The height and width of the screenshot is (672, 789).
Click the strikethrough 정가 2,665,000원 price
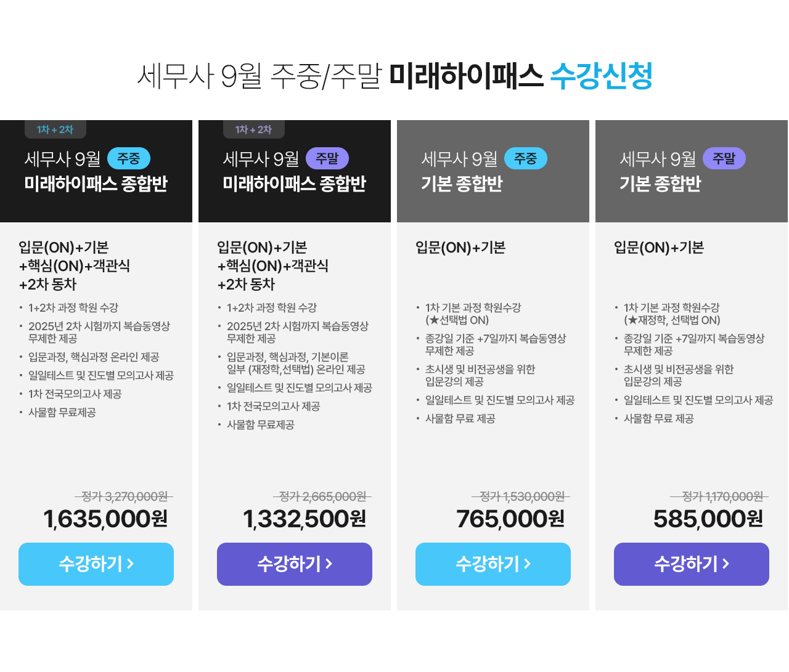pos(322,496)
